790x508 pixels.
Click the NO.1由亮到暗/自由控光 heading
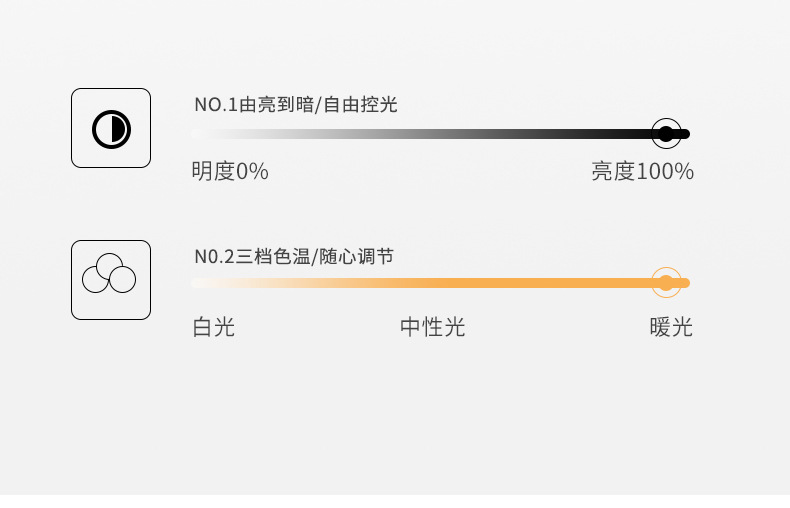(x=296, y=105)
